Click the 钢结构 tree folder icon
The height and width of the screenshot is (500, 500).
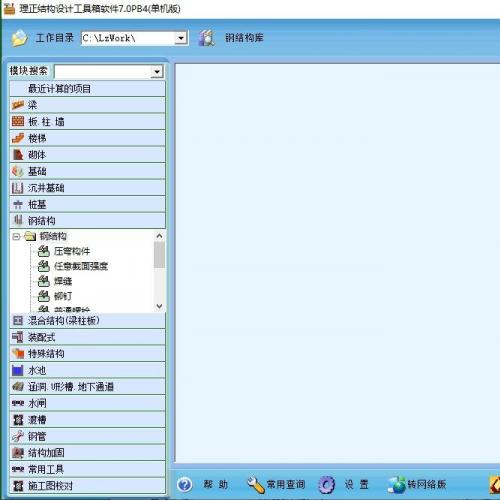pos(30,236)
